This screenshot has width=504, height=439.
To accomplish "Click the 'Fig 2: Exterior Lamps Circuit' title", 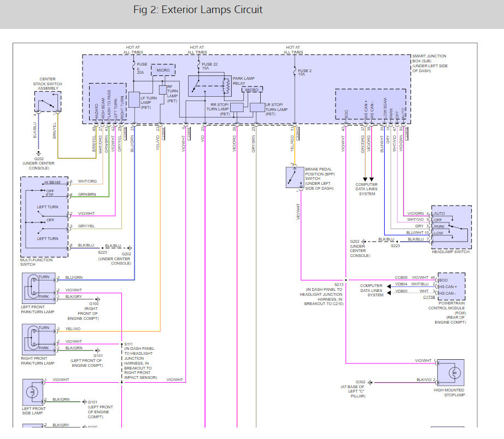I will pos(198,10).
